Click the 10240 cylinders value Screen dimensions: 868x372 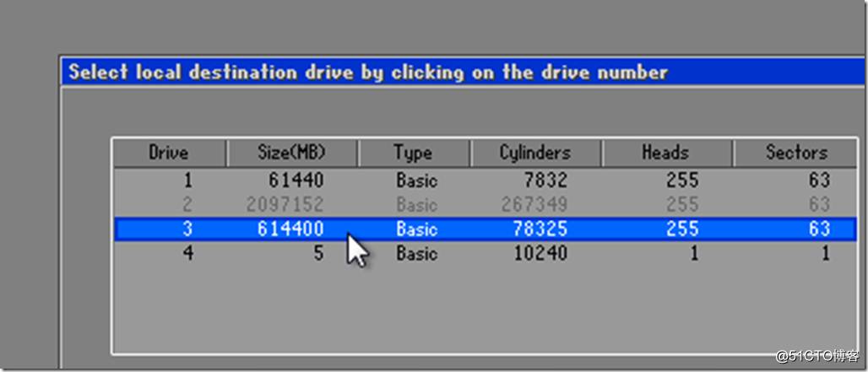540,253
